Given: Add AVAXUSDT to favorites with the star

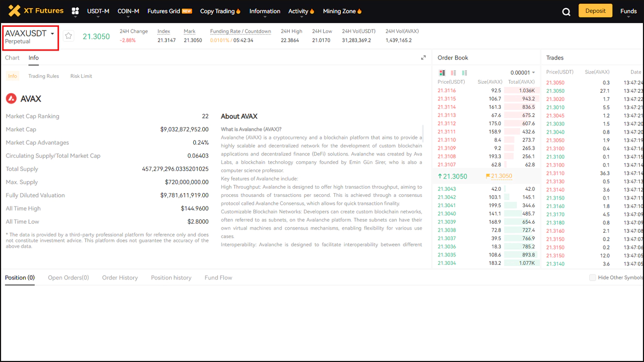Looking at the screenshot, I should click(x=69, y=36).
